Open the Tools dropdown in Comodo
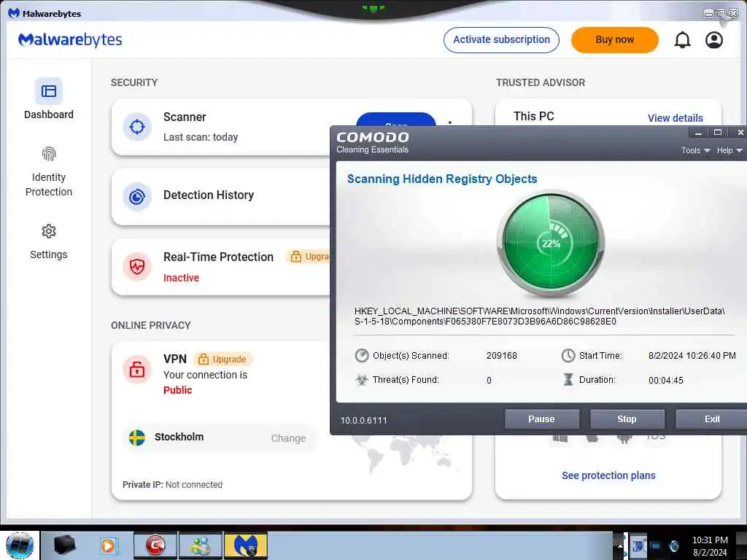Viewport: 747px width, 560px height. [695, 150]
